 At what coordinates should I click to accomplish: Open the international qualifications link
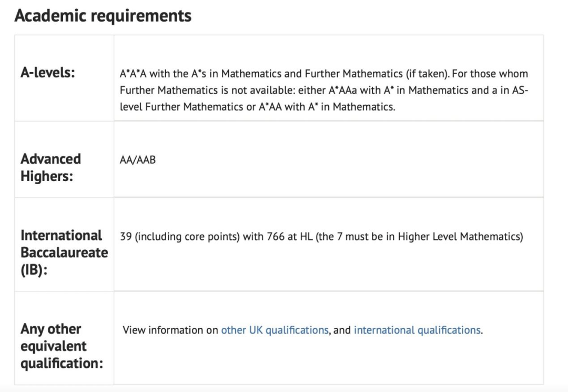pos(417,330)
